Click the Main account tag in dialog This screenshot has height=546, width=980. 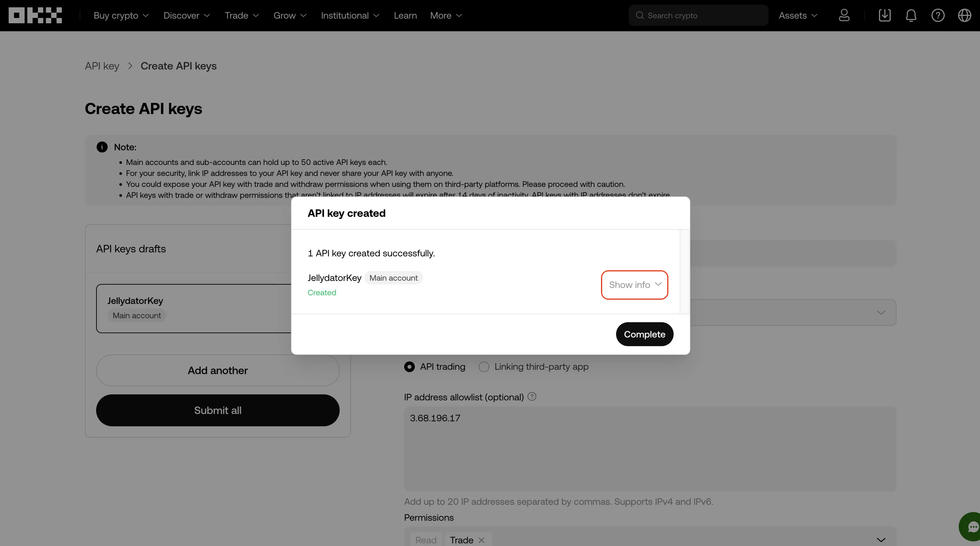(394, 278)
